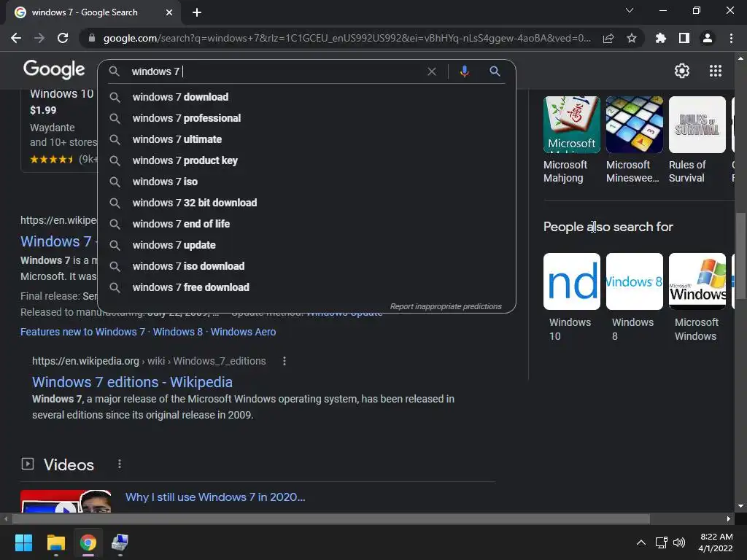
Task: Select suggestion windows 7 iso
Action: point(306,182)
